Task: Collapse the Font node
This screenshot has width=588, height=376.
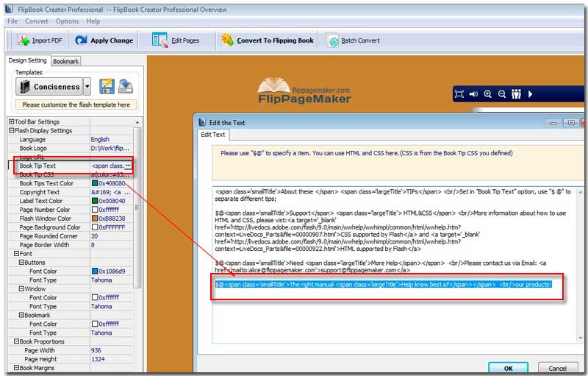Action: [x=16, y=253]
